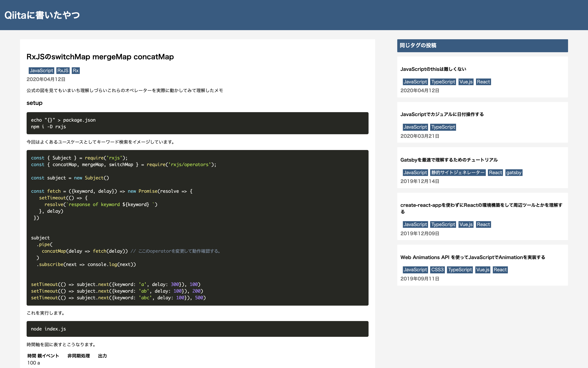This screenshot has width=588, height=368.
Task: Click the setTimeout line with keyword 'ab'
Action: pos(117,291)
